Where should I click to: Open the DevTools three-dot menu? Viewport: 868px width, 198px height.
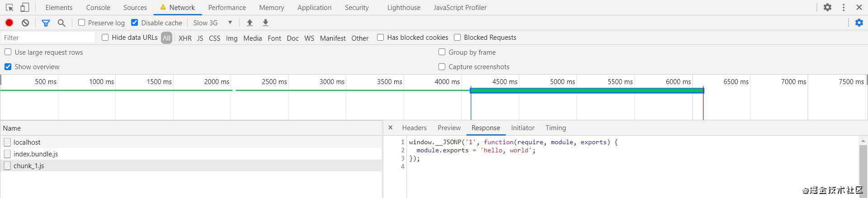844,7
